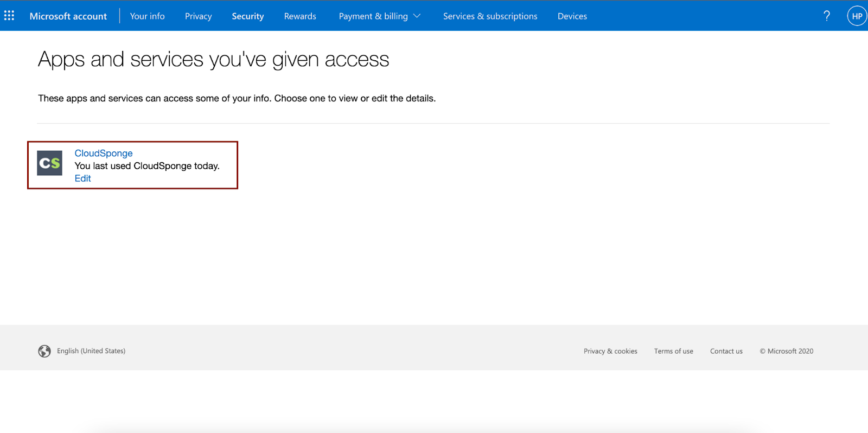The height and width of the screenshot is (433, 868).
Task: Open the CloudSponge app name link
Action: tap(104, 153)
